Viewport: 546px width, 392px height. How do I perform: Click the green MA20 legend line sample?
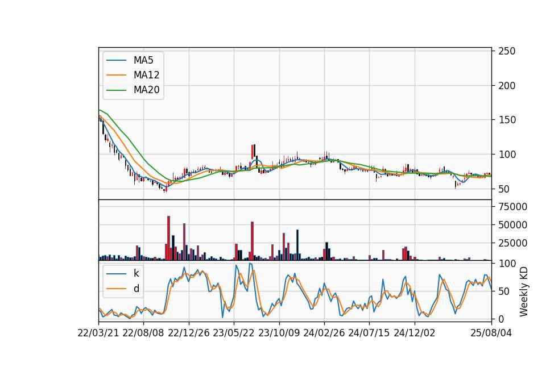click(x=116, y=90)
